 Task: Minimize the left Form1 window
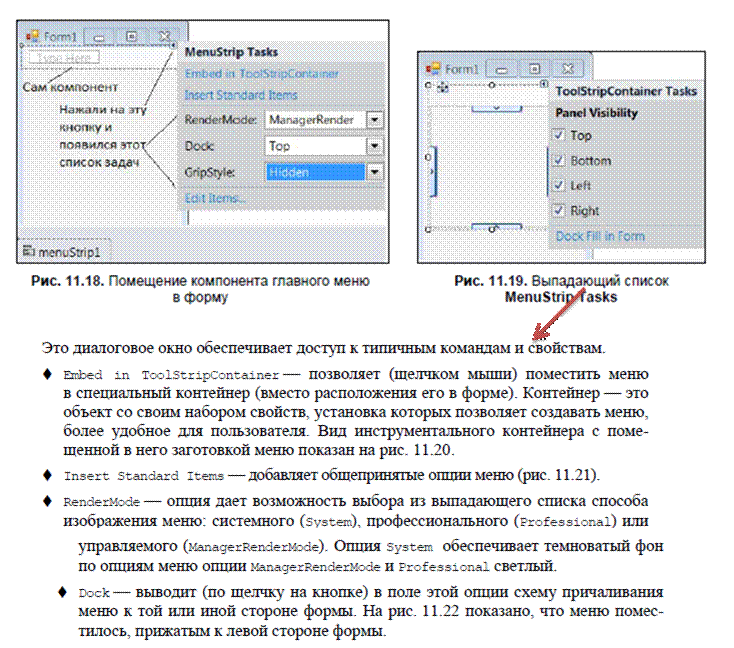99,37
